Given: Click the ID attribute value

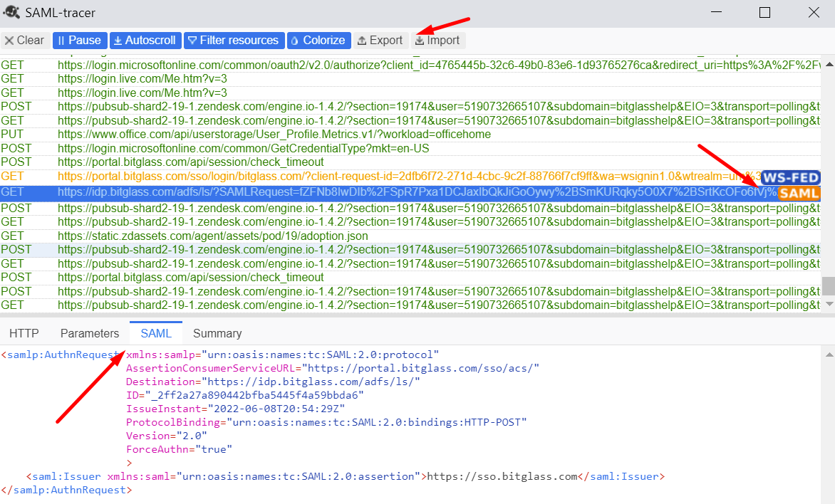Looking at the screenshot, I should pos(254,395).
